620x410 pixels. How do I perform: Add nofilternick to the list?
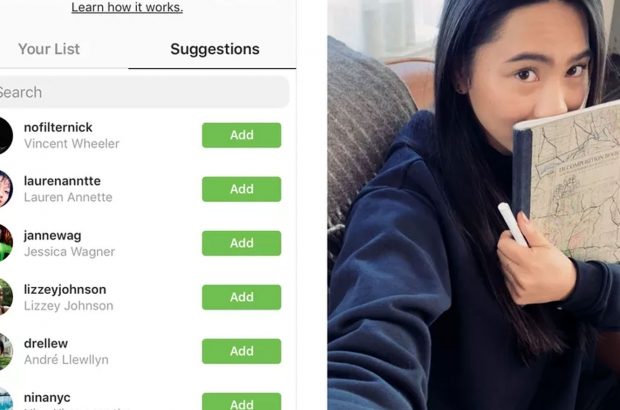pos(242,135)
